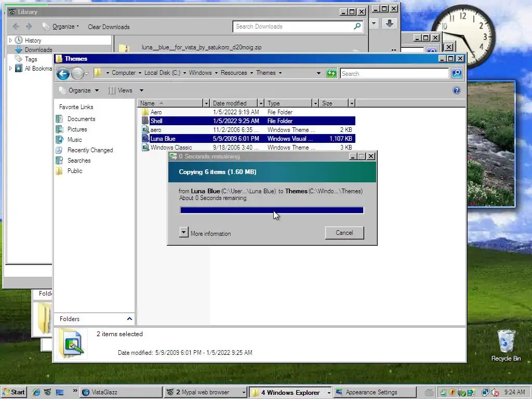Sort by the Name column header
The image size is (532, 399).
click(x=170, y=103)
